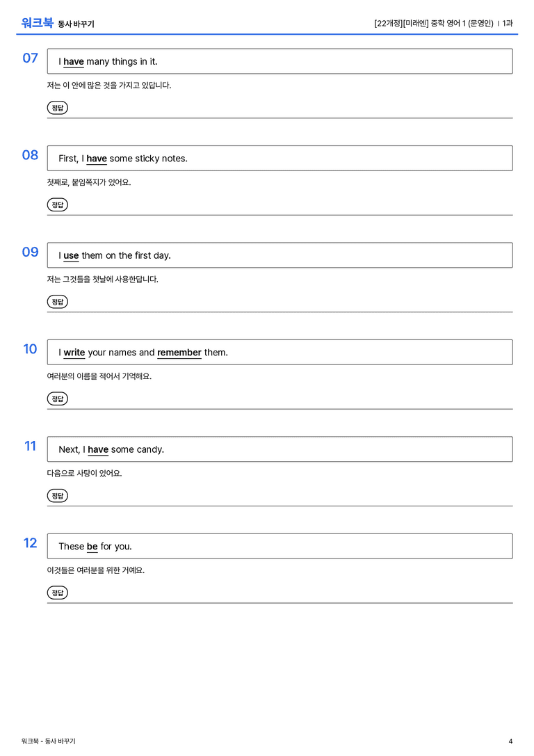534x756 pixels.
Task: Click the sentence box 'First, I have some sticky notes.'
Action: 280,158
